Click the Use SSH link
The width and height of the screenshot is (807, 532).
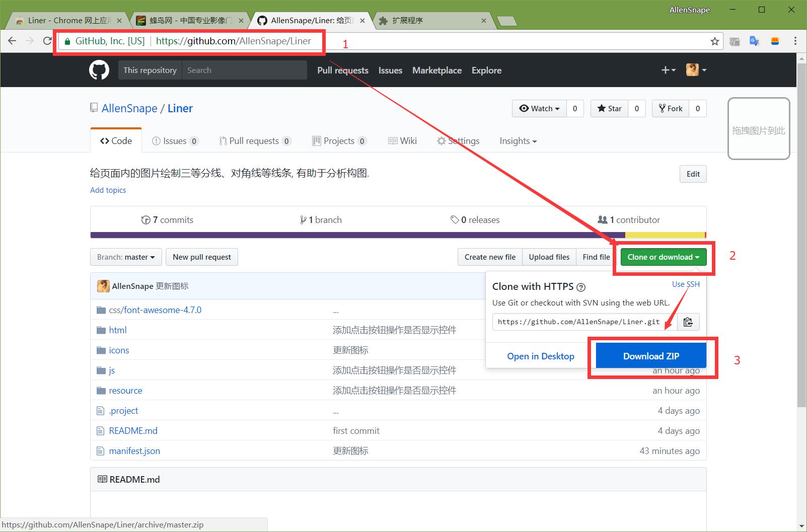[686, 284]
